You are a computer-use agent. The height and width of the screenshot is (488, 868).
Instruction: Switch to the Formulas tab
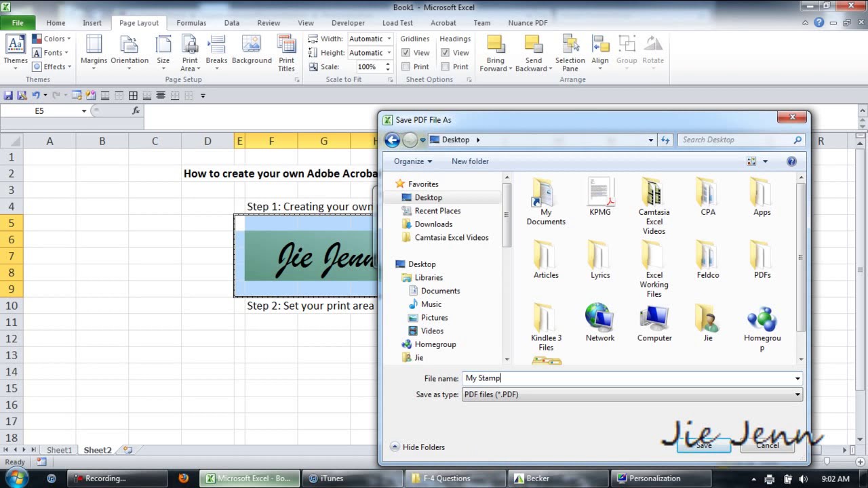(x=191, y=23)
